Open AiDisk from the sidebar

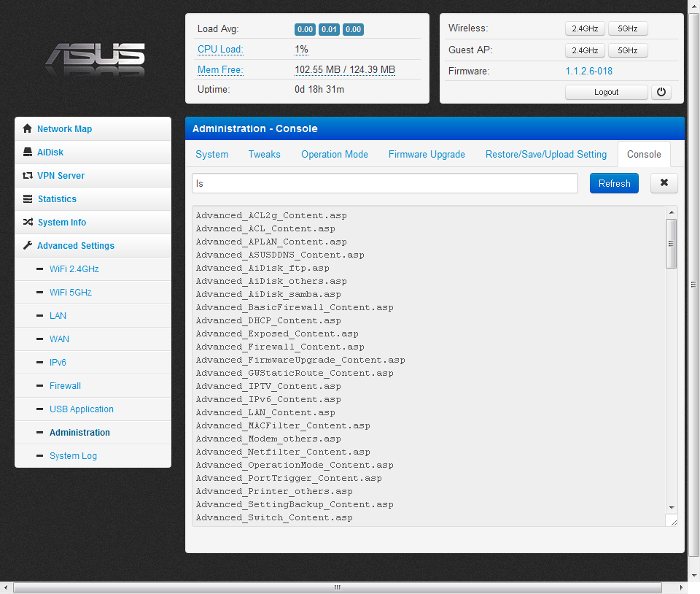coord(50,153)
